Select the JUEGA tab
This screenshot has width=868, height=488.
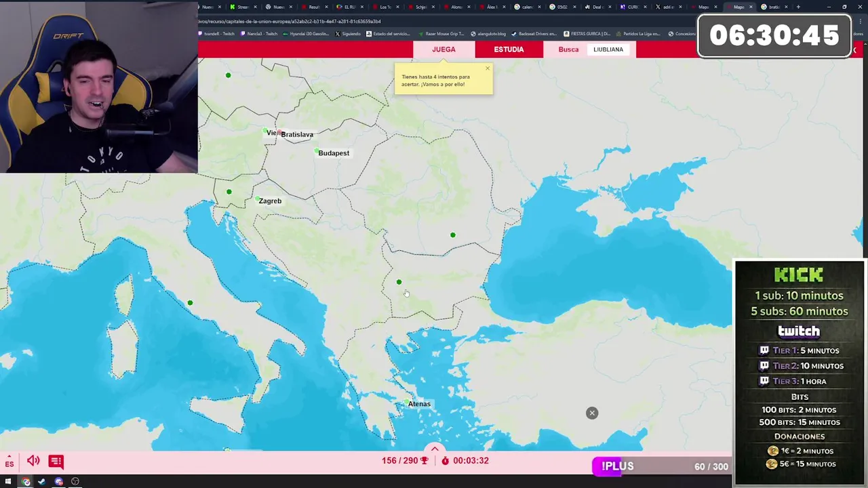pyautogui.click(x=443, y=49)
